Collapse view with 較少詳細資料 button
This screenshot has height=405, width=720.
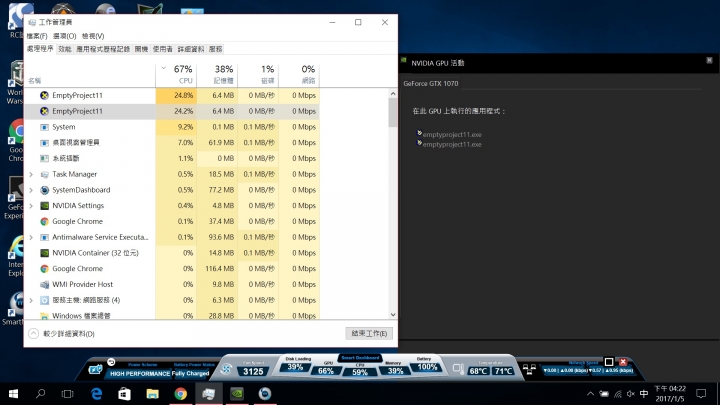[62, 334]
